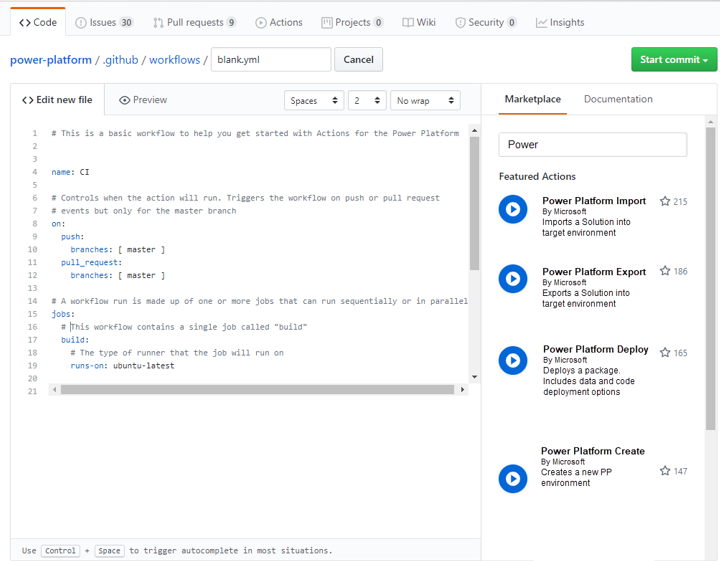
Task: Click the Insights graph icon
Action: pos(541,23)
